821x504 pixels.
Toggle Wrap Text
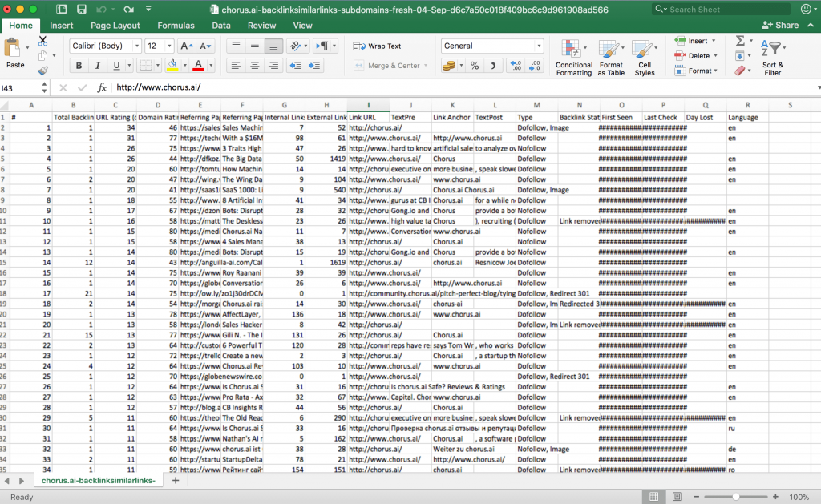pos(378,46)
